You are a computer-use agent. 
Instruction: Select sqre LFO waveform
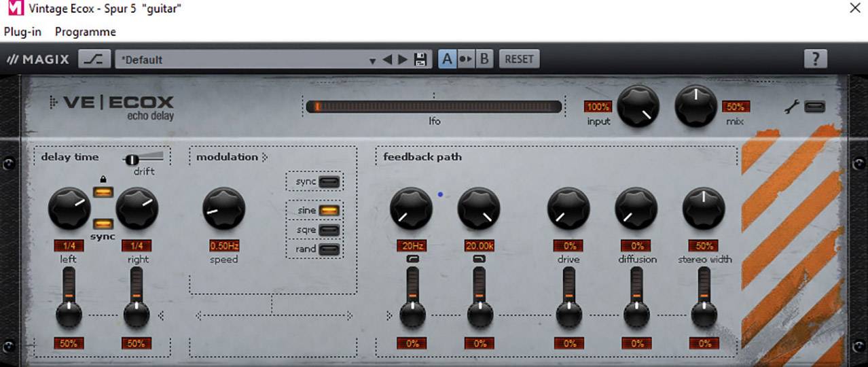pos(329,230)
